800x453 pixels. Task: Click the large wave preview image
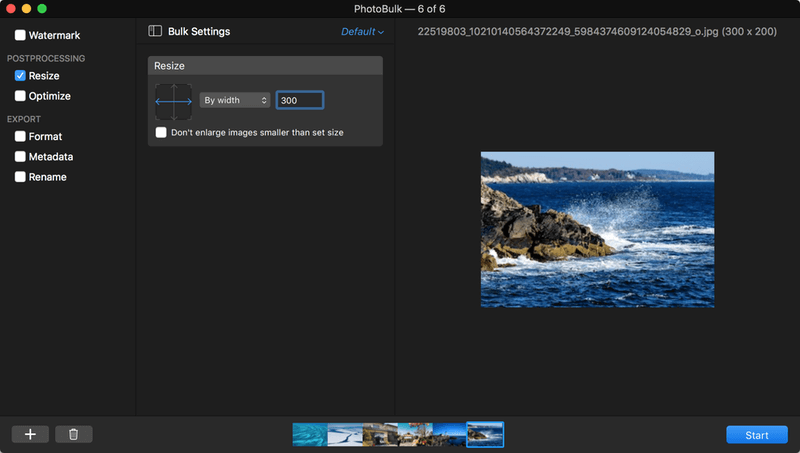597,230
